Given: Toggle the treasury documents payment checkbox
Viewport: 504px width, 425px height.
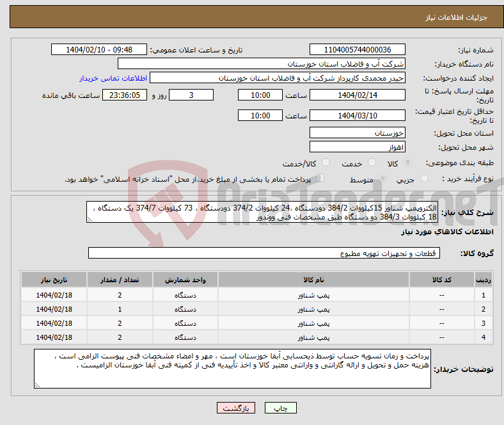Looking at the screenshot, I should coord(321,179).
